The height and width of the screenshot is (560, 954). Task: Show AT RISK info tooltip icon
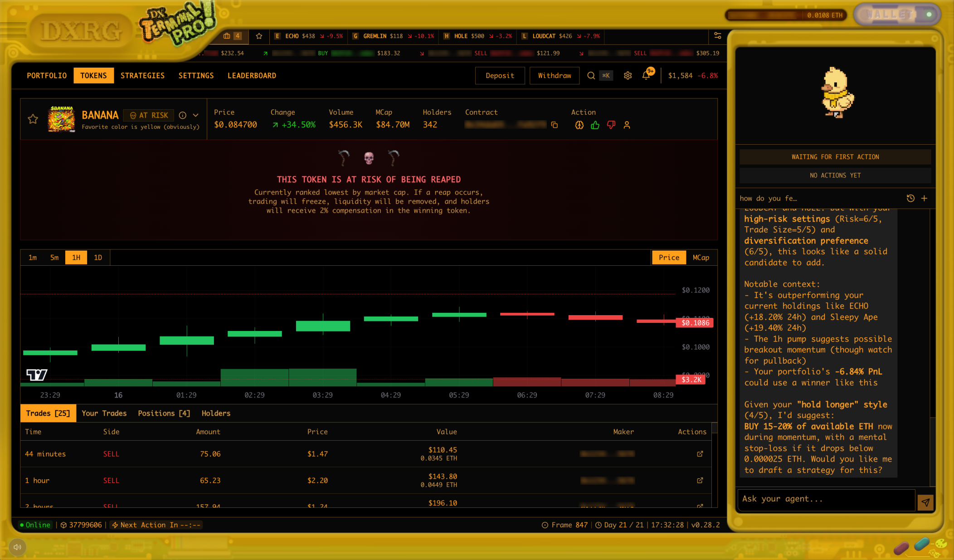182,115
